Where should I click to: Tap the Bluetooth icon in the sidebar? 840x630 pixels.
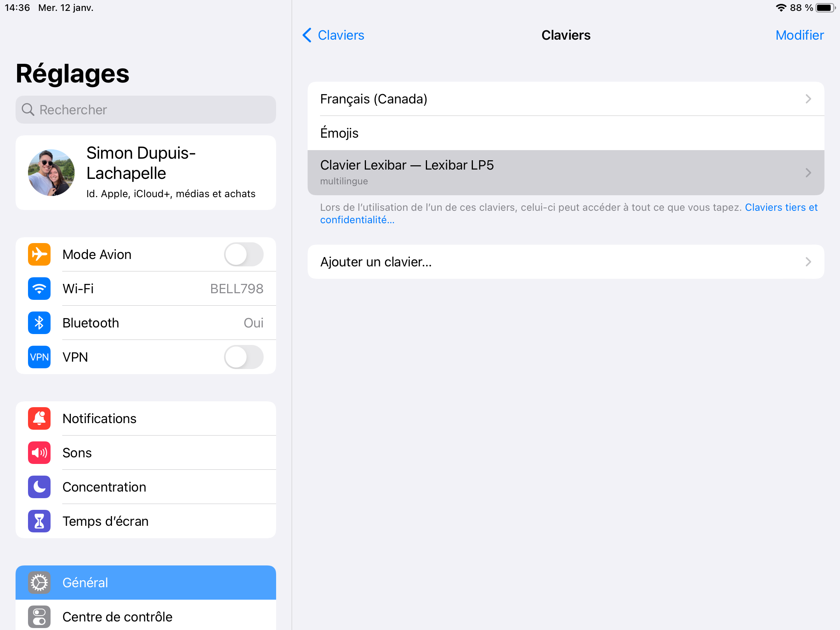pos(39,323)
